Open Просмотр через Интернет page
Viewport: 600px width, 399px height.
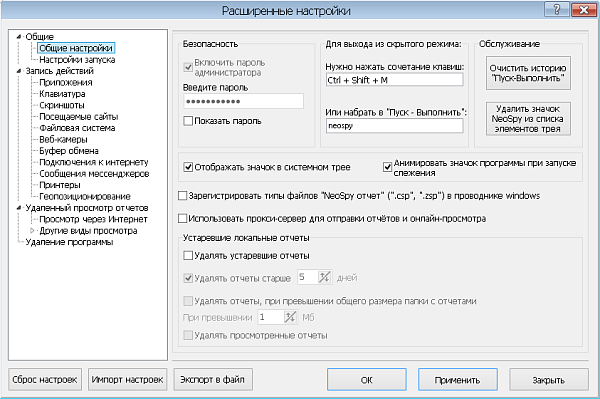click(x=93, y=219)
